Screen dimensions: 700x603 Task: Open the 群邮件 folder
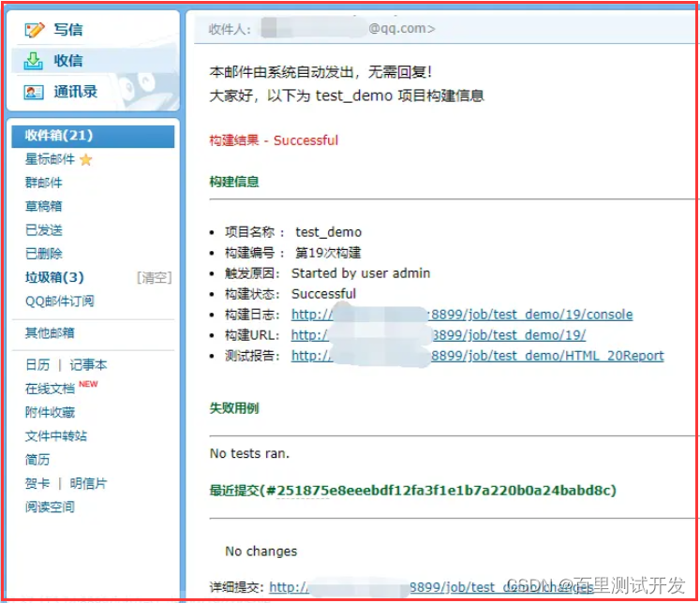pyautogui.click(x=44, y=183)
